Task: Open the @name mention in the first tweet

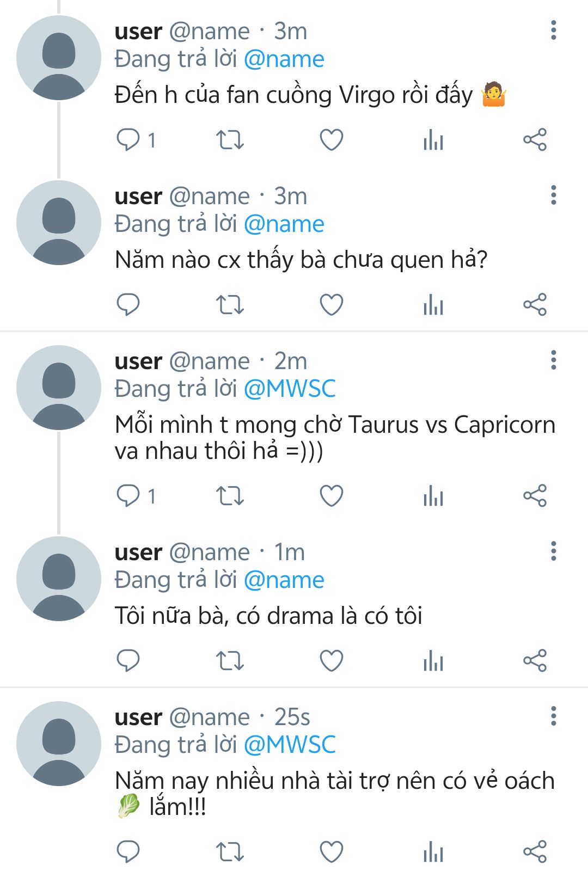Action: [x=284, y=59]
